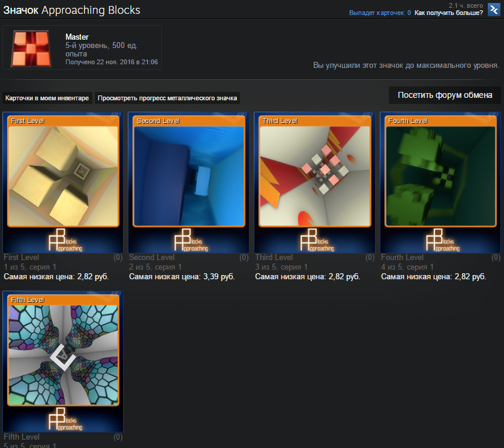The image size is (504, 448).
Task: Click '2 из 5, серия 1' text
Action: 155,267
